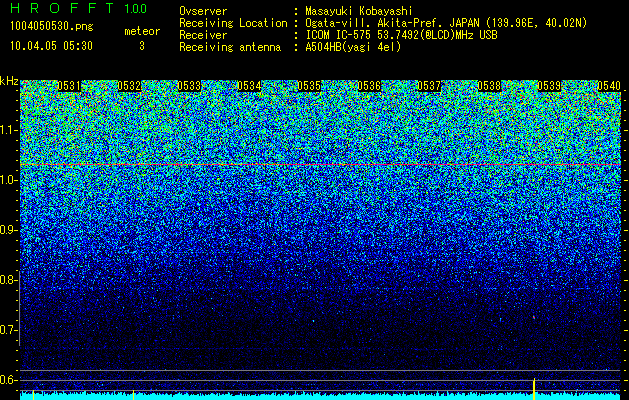This screenshot has width=629, height=400.
Task: Click the yellow meteor mark near 0532
Action: point(134,395)
